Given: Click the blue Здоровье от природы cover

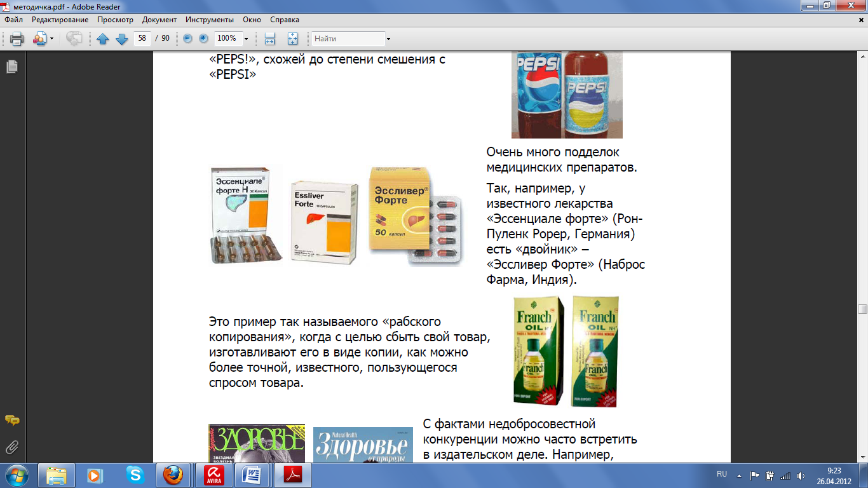Looking at the screenshot, I should tap(363, 445).
